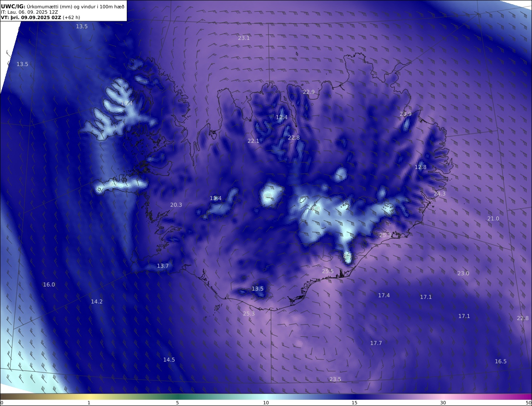The width and height of the screenshot is (532, 406).
Task: Click the map value "23.9"
Action: pos(406,114)
